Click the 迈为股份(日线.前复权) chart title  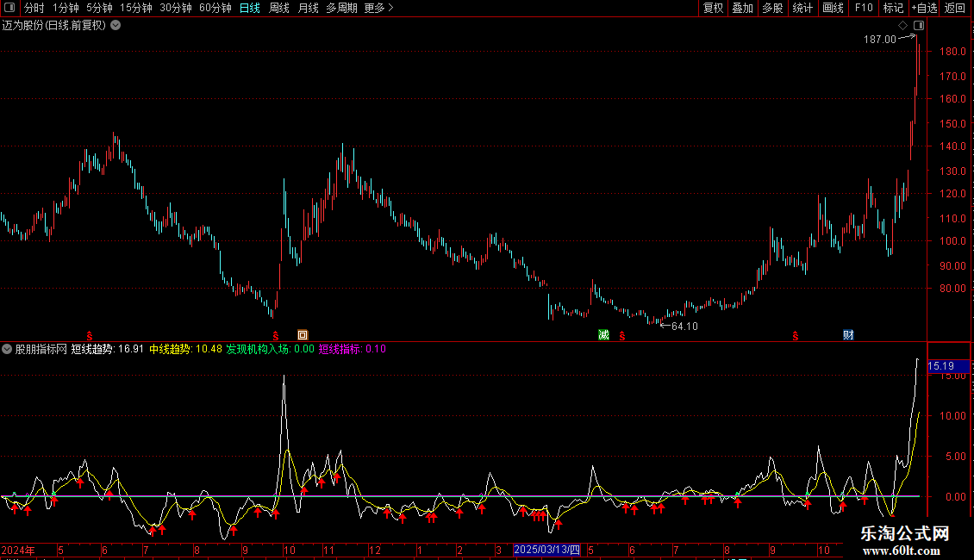pos(54,26)
